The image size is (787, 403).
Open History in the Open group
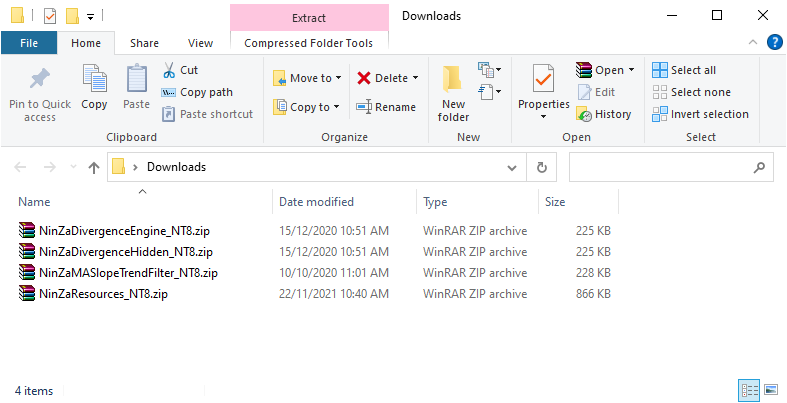coord(604,114)
